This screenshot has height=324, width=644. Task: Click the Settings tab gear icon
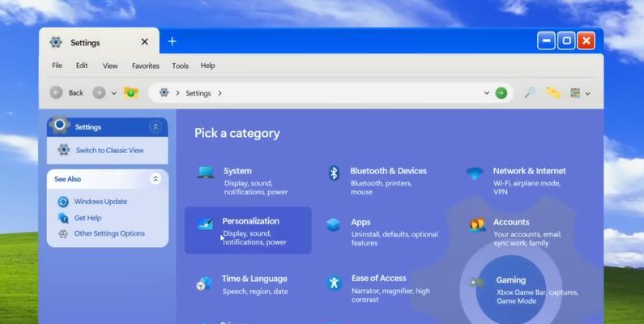[56, 42]
